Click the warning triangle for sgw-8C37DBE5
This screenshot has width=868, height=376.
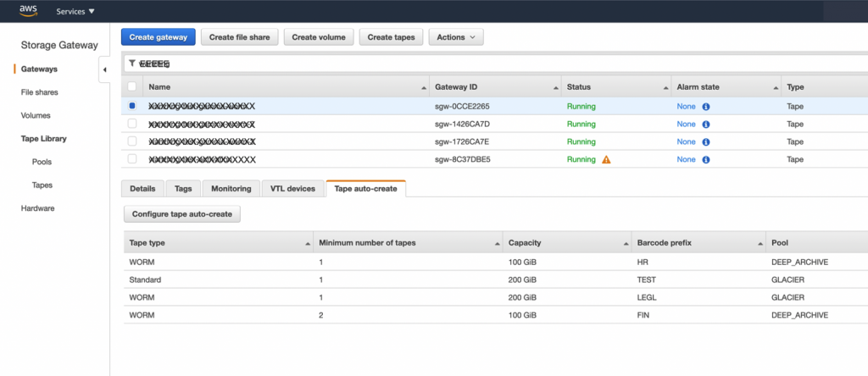pyautogui.click(x=606, y=159)
